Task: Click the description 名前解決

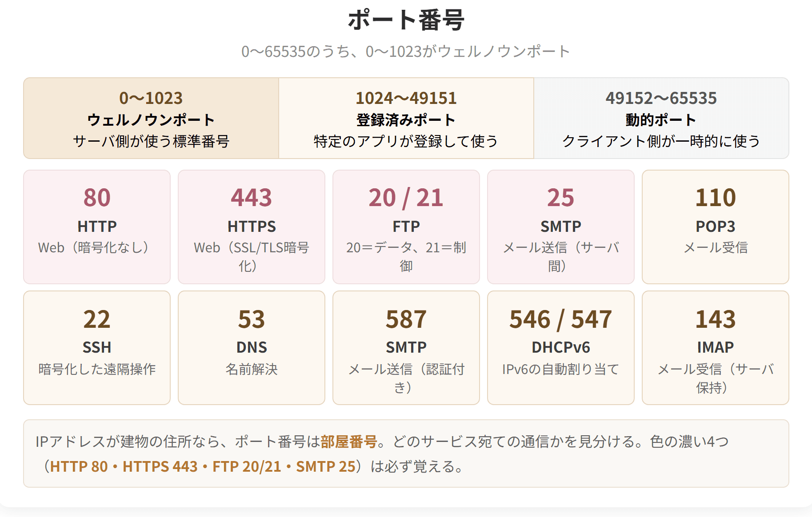Action: coord(252,369)
